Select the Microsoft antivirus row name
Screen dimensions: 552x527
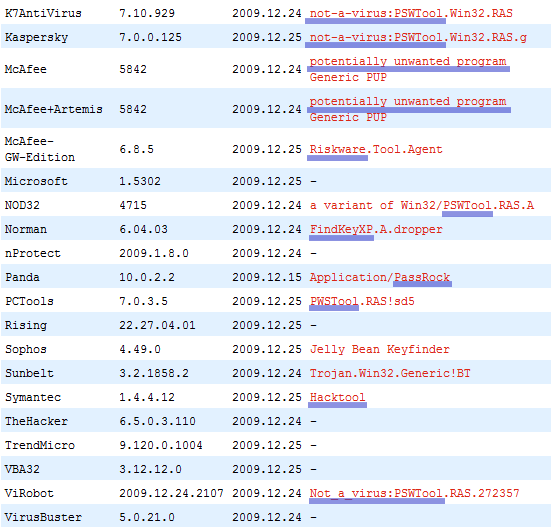36,181
